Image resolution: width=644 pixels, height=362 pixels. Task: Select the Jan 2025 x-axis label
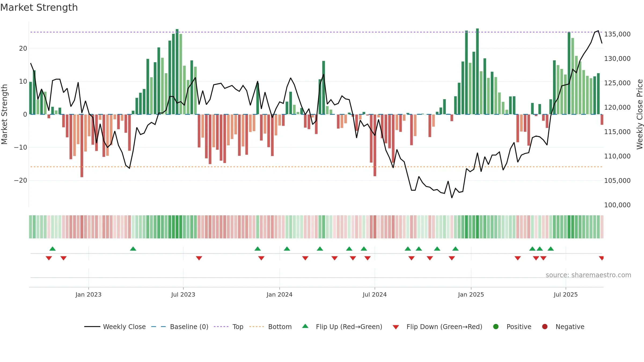tap(471, 295)
